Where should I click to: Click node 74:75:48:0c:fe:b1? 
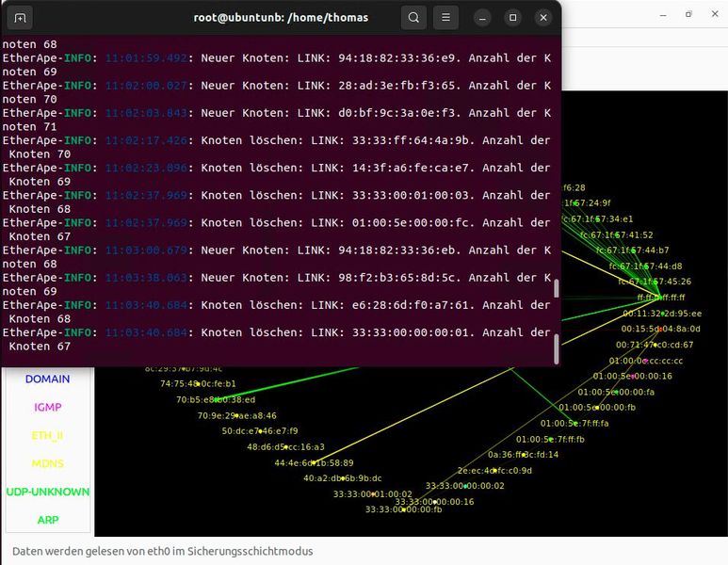[198, 383]
